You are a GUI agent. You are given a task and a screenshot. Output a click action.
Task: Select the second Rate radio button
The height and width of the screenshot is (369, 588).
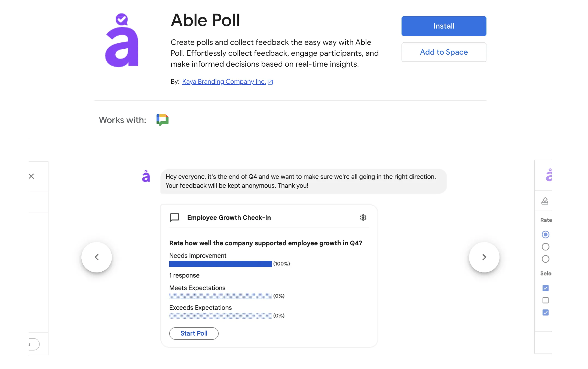pyautogui.click(x=546, y=247)
